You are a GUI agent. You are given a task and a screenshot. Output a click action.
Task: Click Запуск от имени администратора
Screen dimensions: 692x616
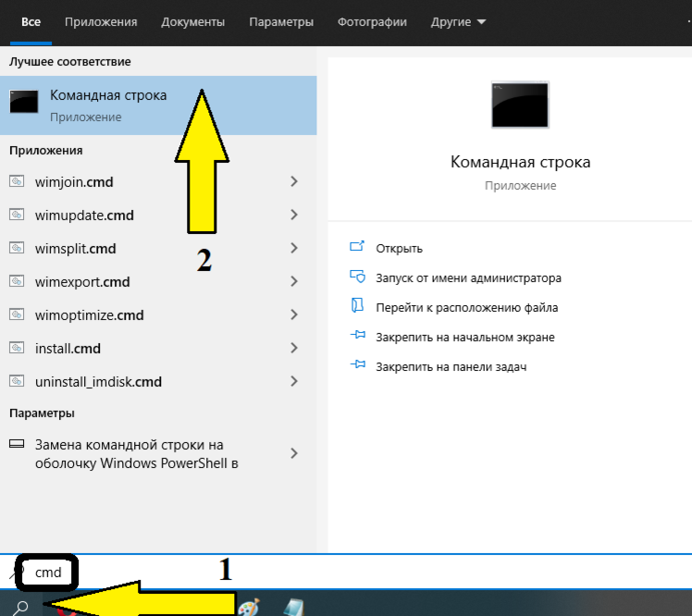pyautogui.click(x=468, y=278)
